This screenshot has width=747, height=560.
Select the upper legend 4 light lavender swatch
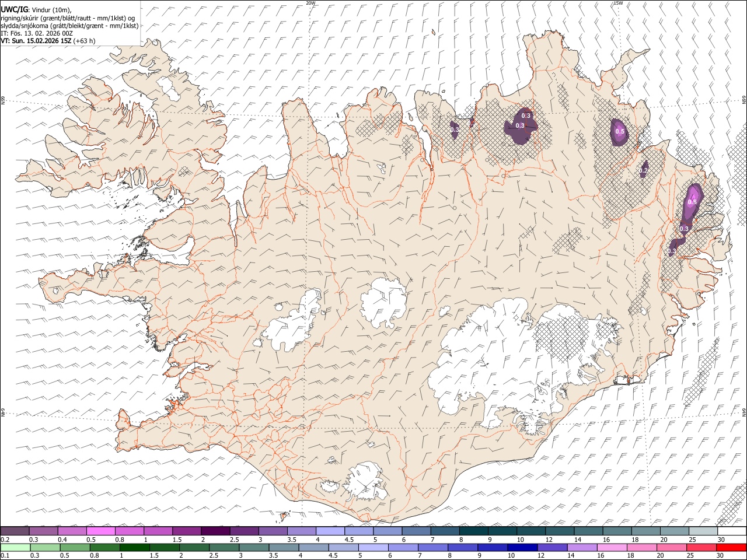pos(330,531)
